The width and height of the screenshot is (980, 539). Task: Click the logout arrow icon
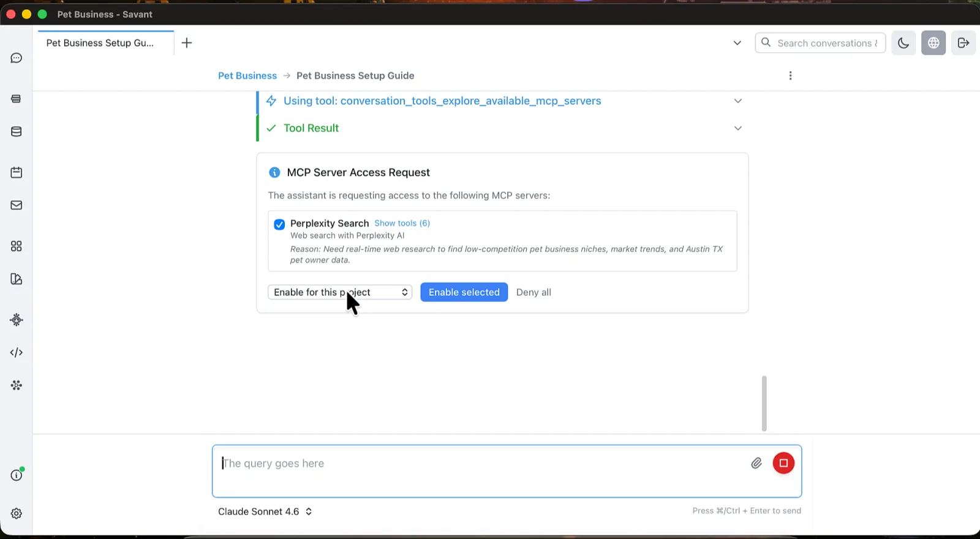pos(963,43)
